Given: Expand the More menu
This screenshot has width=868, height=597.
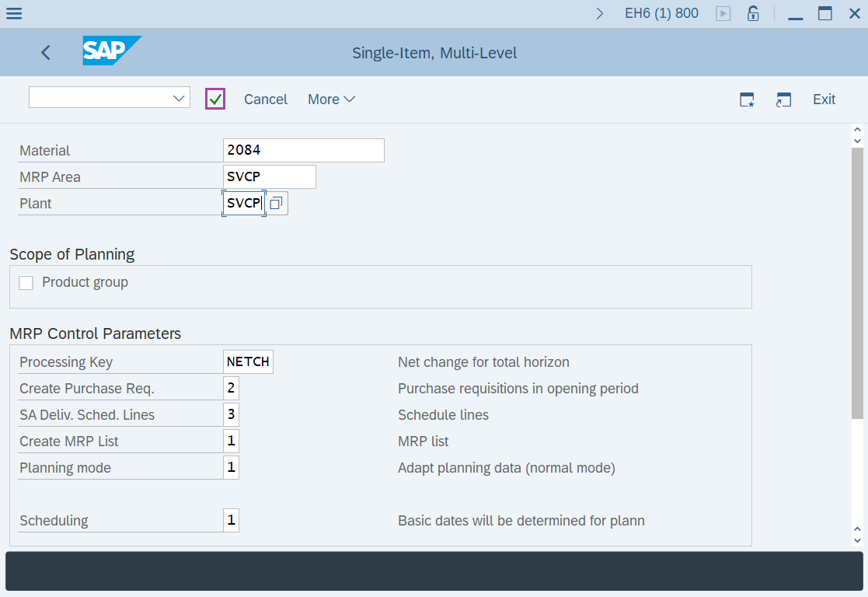Looking at the screenshot, I should [331, 99].
